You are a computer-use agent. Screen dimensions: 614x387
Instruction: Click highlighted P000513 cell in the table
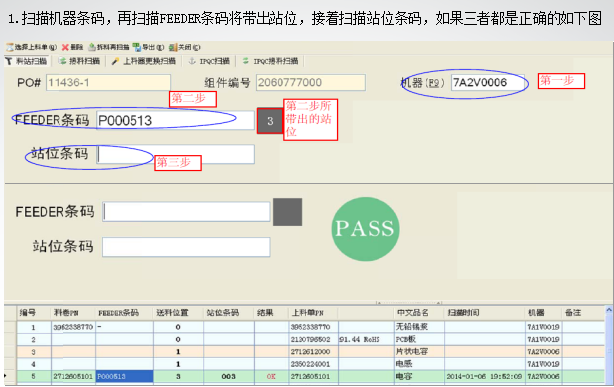pos(125,377)
